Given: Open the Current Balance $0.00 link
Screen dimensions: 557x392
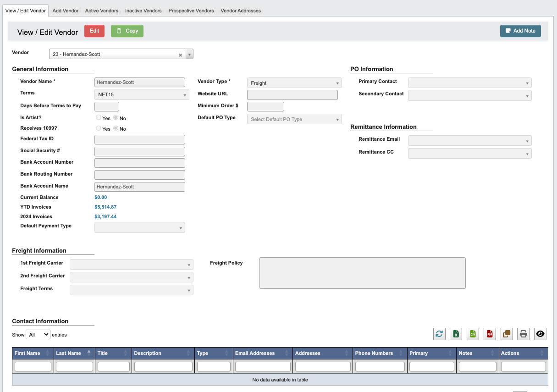Looking at the screenshot, I should point(100,198).
